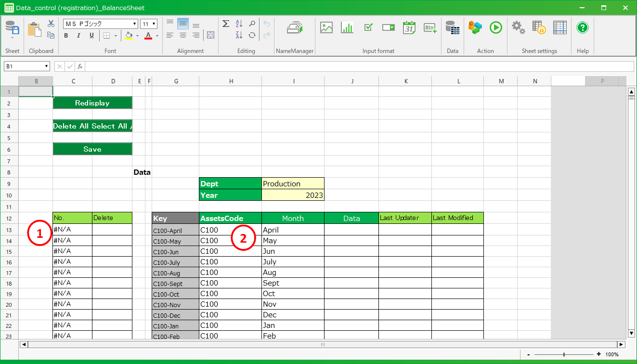Insert a button with the Btn+ icon
637x364 pixels.
tap(430, 28)
